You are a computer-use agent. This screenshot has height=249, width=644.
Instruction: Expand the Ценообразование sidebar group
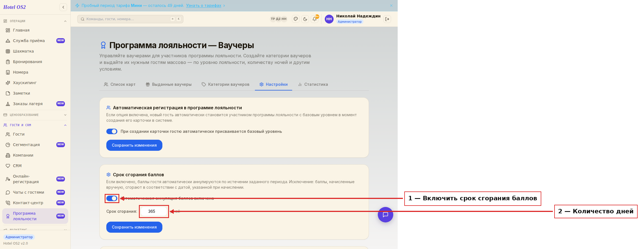click(35, 115)
